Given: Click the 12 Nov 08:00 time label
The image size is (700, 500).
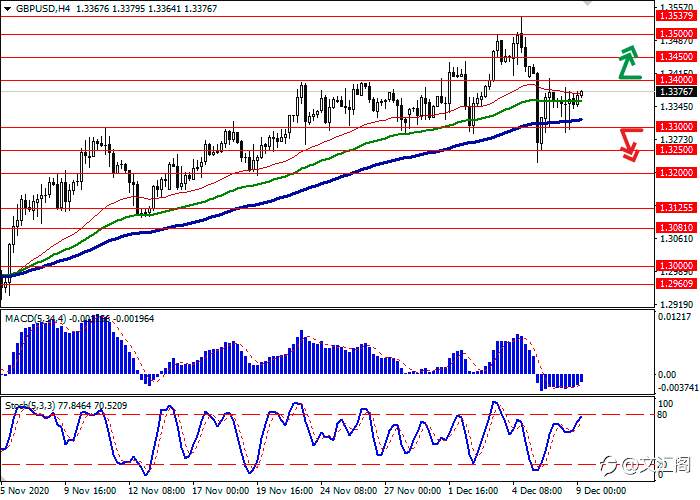Looking at the screenshot, I should click(x=157, y=491).
